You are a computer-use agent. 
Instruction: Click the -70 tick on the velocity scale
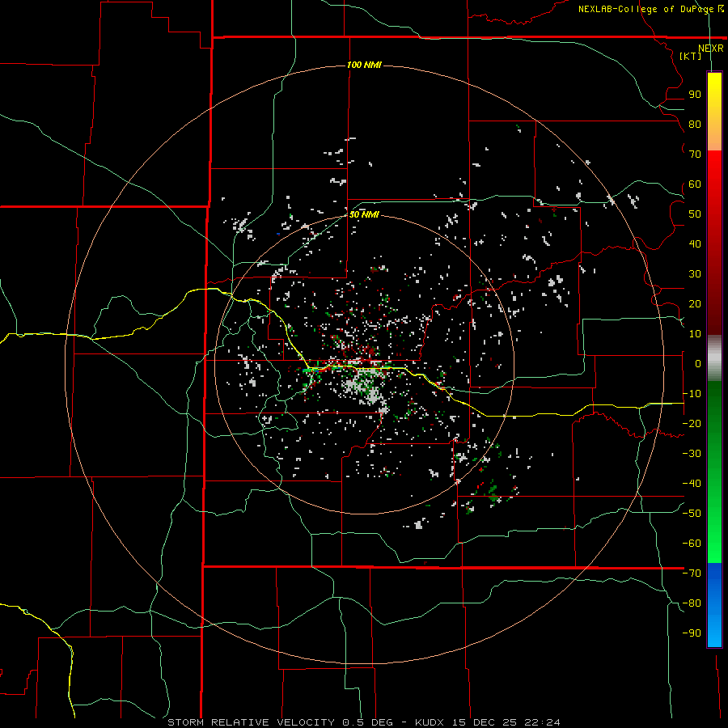pyautogui.click(x=692, y=574)
